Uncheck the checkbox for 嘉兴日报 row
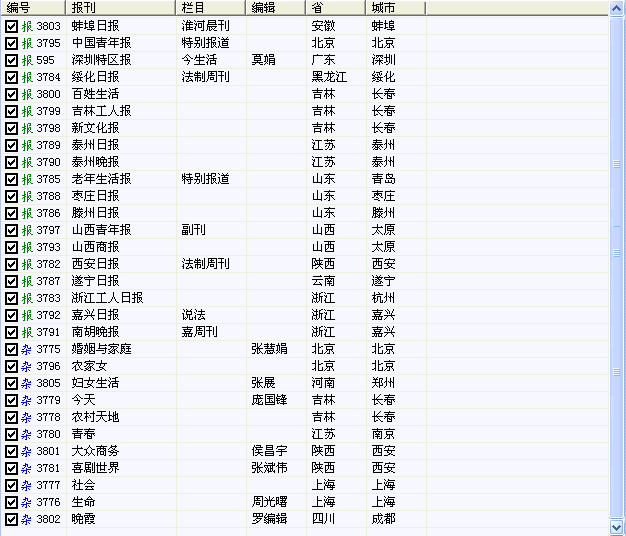The height and width of the screenshot is (536, 626). [11, 315]
